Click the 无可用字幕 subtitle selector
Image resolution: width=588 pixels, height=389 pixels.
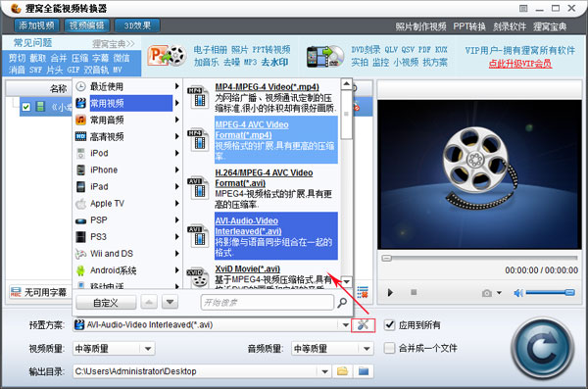(39, 292)
